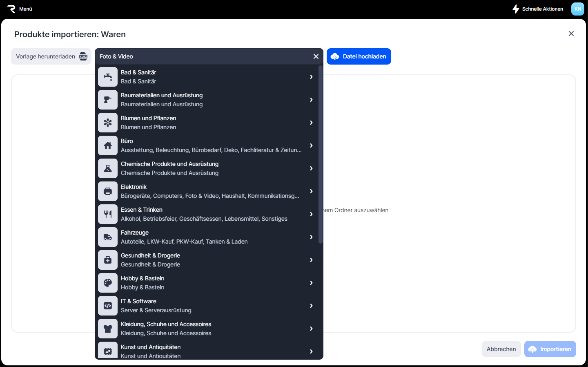This screenshot has height=367, width=588.
Task: Clear the Foto & Video category selection
Action: tap(316, 56)
